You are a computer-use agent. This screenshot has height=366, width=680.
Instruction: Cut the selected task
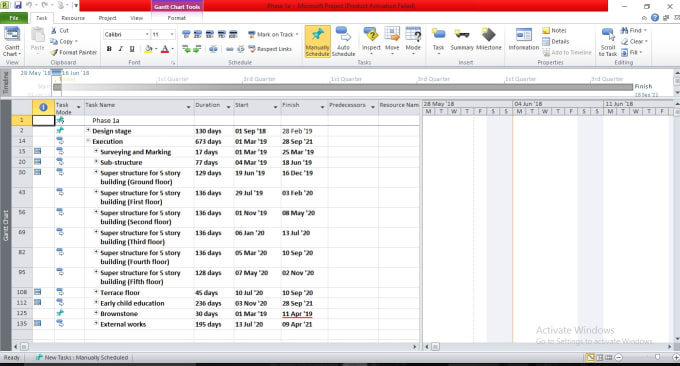click(x=60, y=30)
